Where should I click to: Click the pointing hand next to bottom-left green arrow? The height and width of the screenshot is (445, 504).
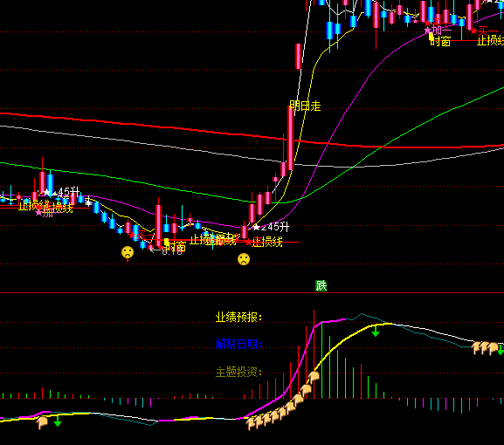tap(42, 422)
